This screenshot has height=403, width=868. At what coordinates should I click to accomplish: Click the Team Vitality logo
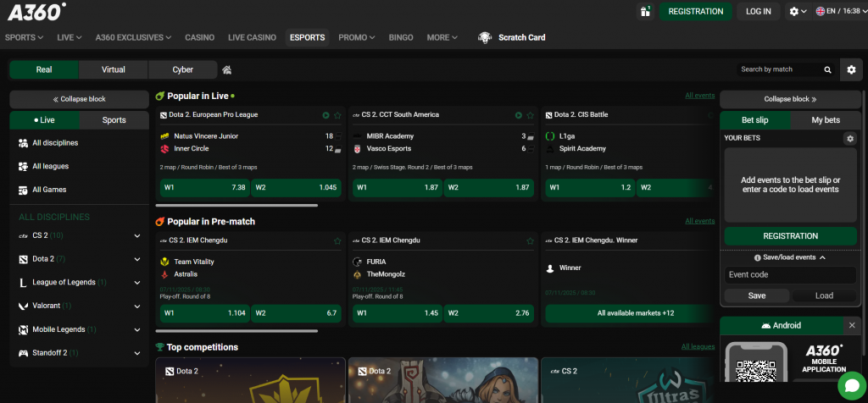coord(164,262)
